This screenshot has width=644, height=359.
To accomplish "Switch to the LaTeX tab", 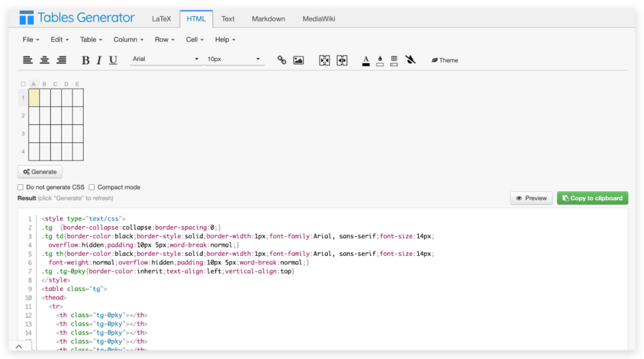I will [x=162, y=18].
